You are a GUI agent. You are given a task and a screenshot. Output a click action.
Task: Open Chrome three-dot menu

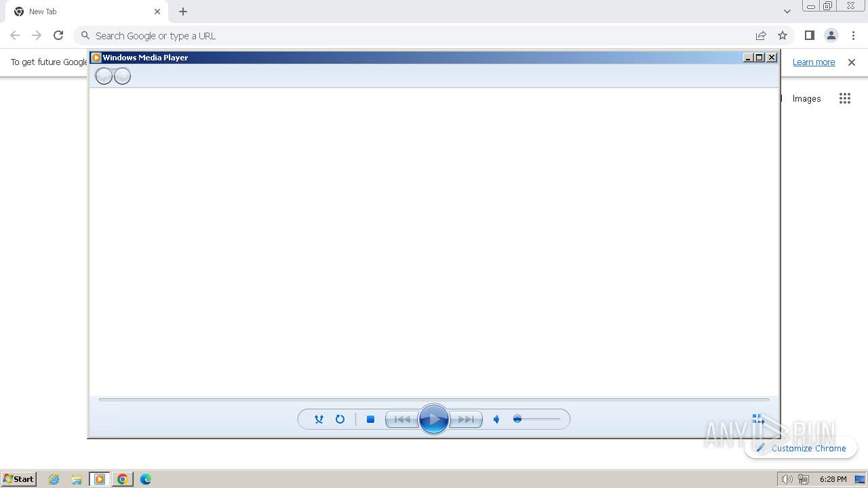coord(853,35)
